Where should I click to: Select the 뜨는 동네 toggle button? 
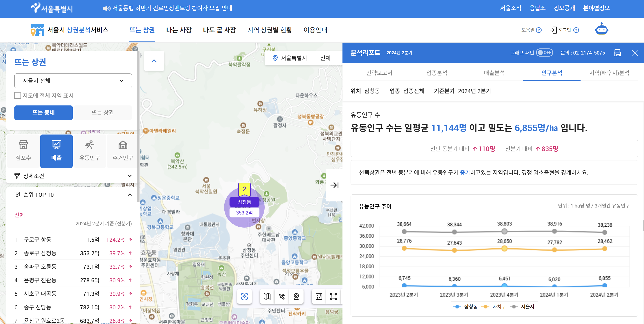[x=43, y=113]
